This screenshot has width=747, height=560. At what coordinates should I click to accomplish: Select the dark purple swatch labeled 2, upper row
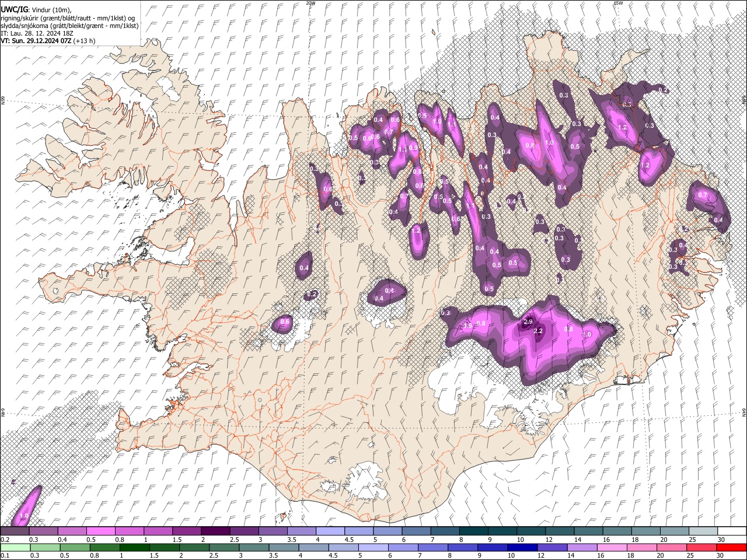[215, 531]
